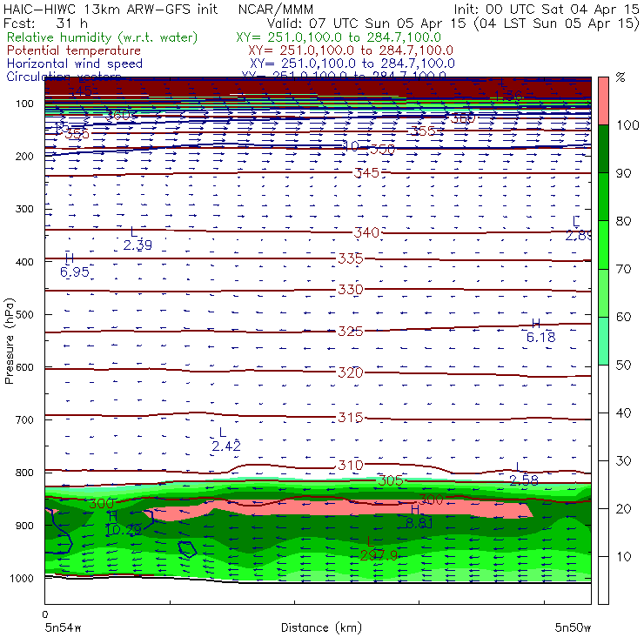The height and width of the screenshot is (644, 644).
Task: Click the 340 isentrope contour label
Action: tap(366, 233)
